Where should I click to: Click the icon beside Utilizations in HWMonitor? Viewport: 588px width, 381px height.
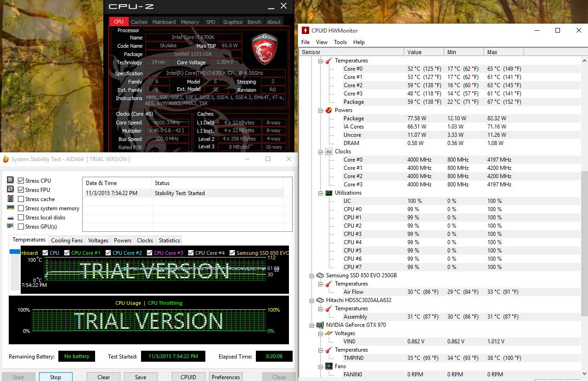click(328, 193)
